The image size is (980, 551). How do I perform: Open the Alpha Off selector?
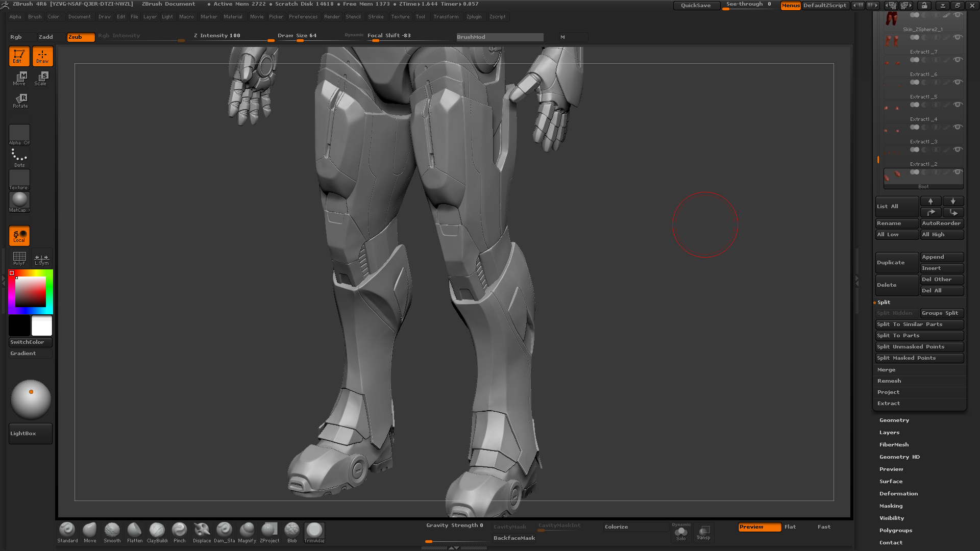[x=19, y=135]
